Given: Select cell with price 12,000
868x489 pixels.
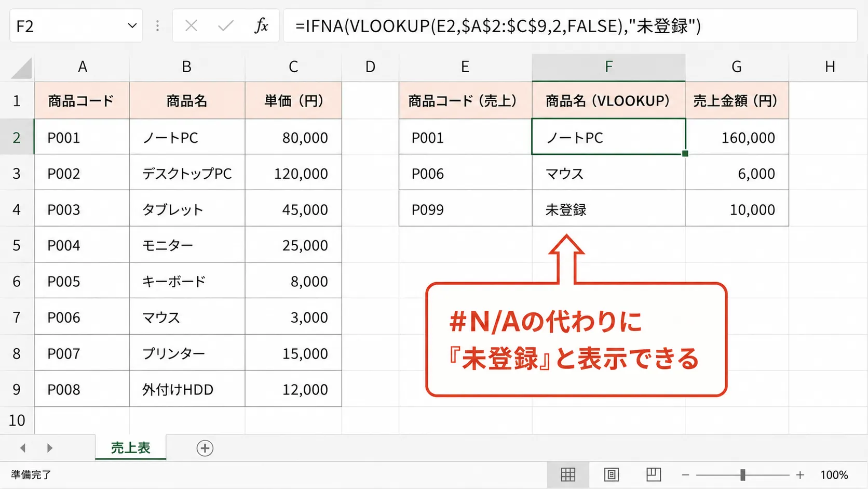Looking at the screenshot, I should coord(293,389).
